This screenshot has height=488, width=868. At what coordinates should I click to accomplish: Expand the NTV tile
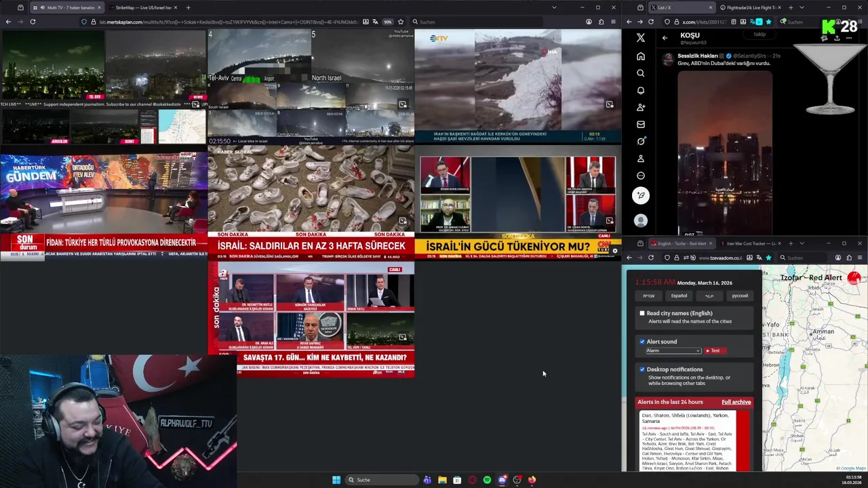click(610, 104)
